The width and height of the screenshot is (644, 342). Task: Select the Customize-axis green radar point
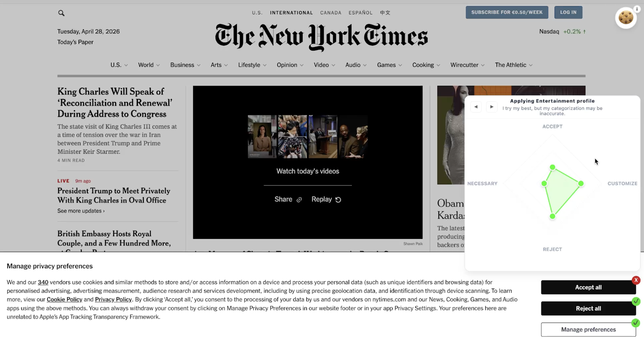(581, 184)
